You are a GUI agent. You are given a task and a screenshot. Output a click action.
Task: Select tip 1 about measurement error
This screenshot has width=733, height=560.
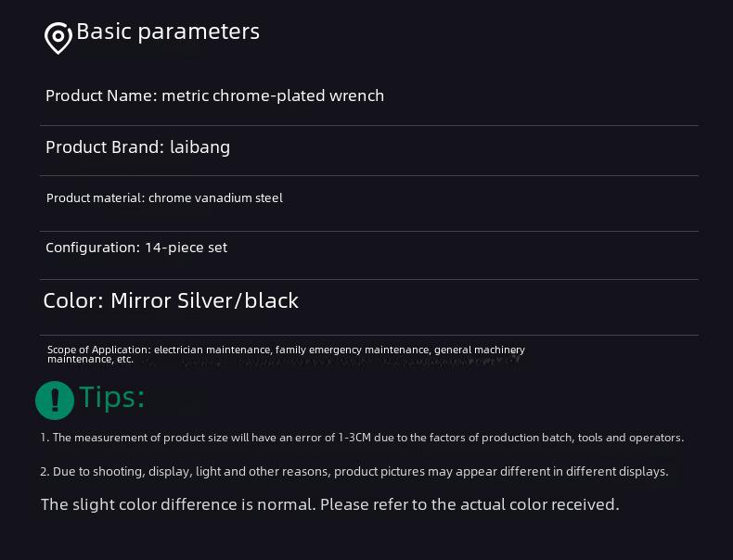tap(362, 438)
